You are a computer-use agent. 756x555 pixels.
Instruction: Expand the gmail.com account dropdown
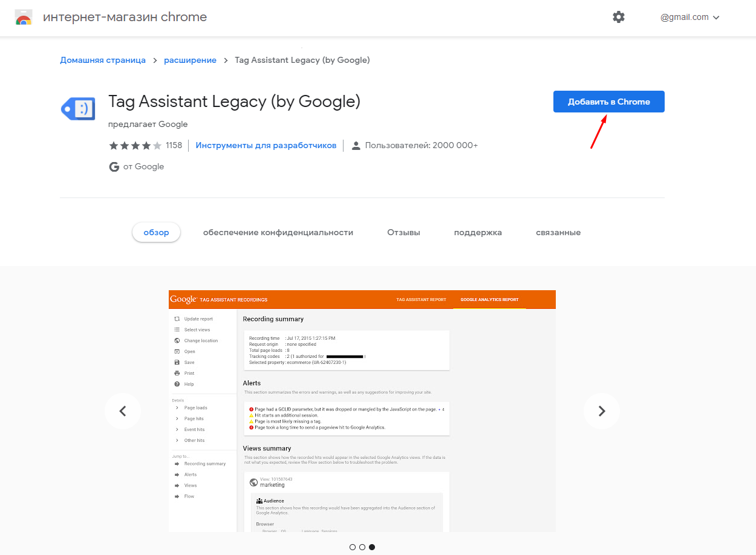pyautogui.click(x=689, y=18)
